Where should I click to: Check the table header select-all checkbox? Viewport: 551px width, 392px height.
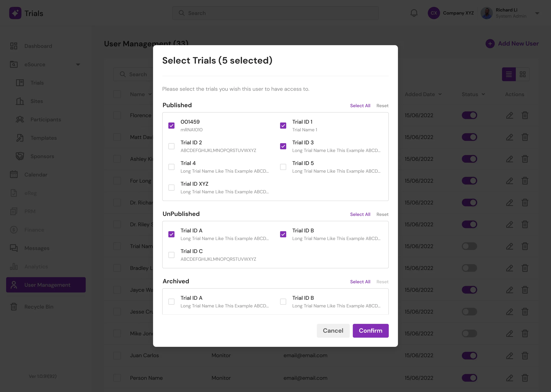pos(117,94)
